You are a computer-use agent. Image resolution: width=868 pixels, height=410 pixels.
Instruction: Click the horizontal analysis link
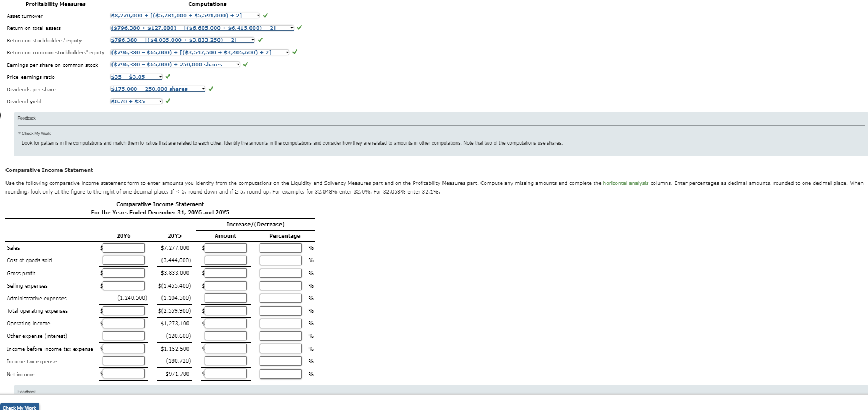point(626,183)
